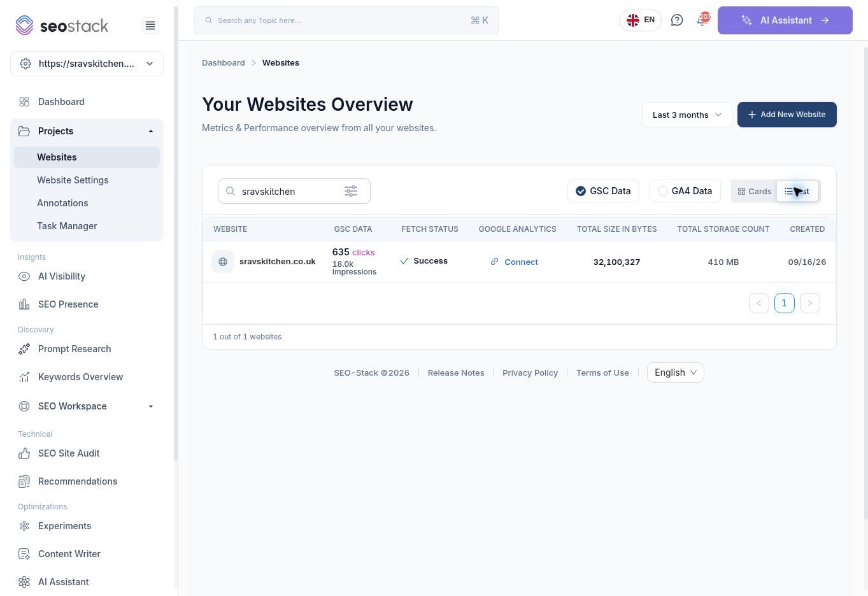Click the 410 MB storage value
Screen dimensions: 868x596
(x=723, y=262)
